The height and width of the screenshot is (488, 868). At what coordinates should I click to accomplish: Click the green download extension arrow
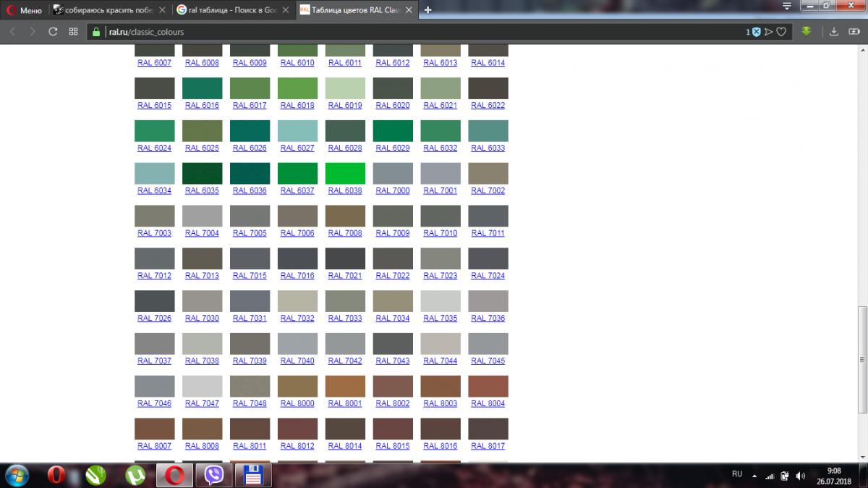point(807,32)
